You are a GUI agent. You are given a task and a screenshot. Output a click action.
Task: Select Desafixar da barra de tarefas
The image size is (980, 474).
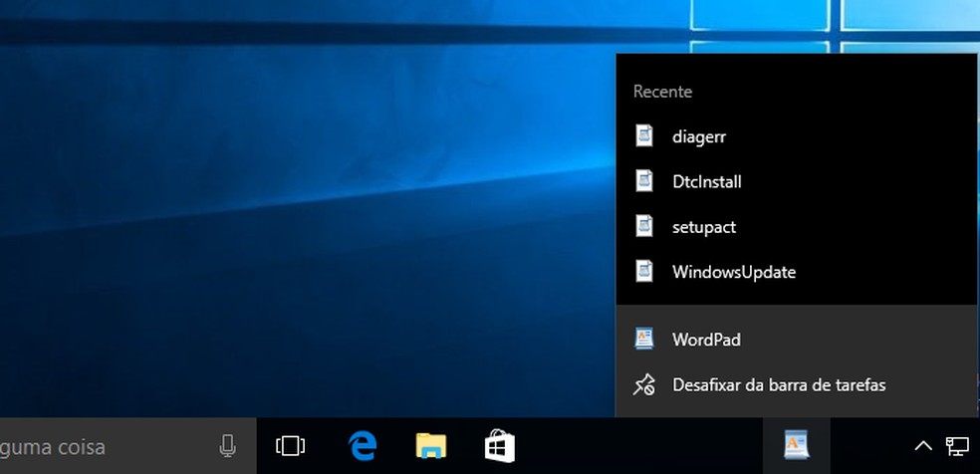point(797,384)
